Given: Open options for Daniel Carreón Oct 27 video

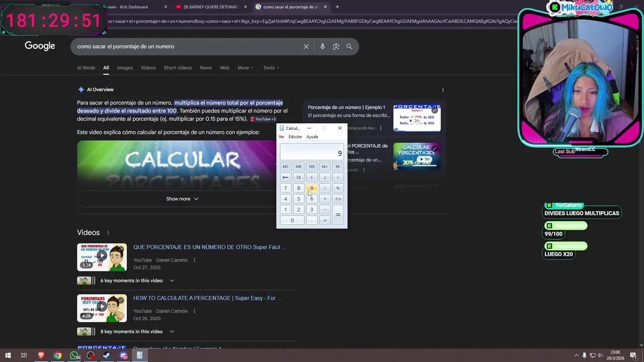Looking at the screenshot, I should pyautogui.click(x=194, y=260).
